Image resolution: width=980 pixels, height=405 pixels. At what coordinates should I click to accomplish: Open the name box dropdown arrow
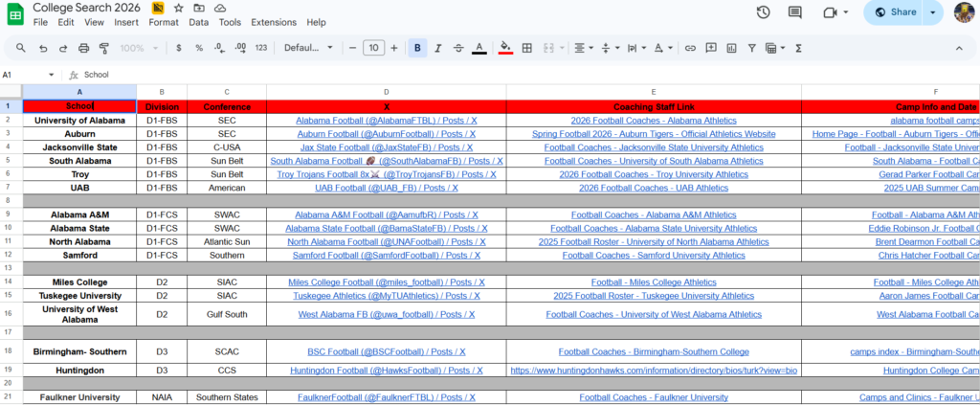tap(52, 75)
